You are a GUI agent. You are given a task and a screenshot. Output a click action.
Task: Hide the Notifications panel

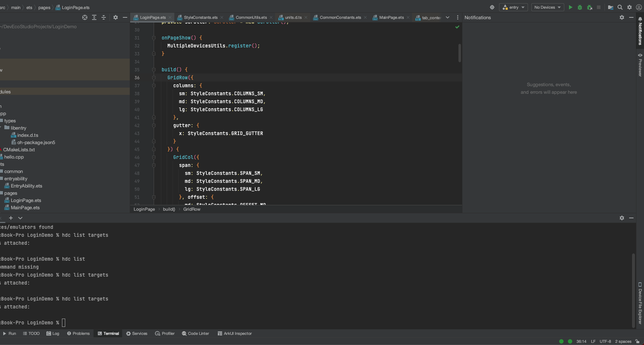point(631,17)
